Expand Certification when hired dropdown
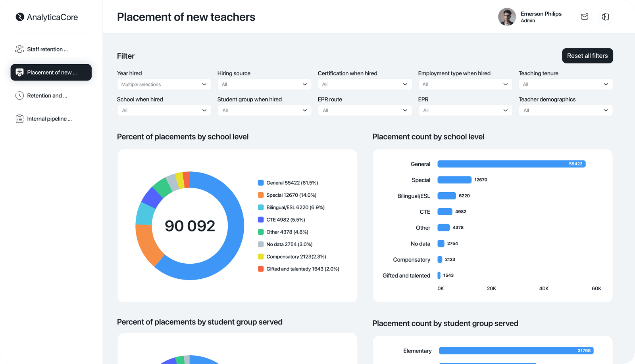Viewport: 635px width, 364px height. (365, 84)
